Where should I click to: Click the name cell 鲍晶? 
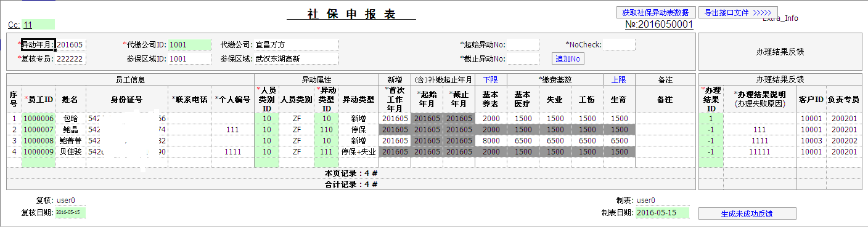click(x=71, y=130)
